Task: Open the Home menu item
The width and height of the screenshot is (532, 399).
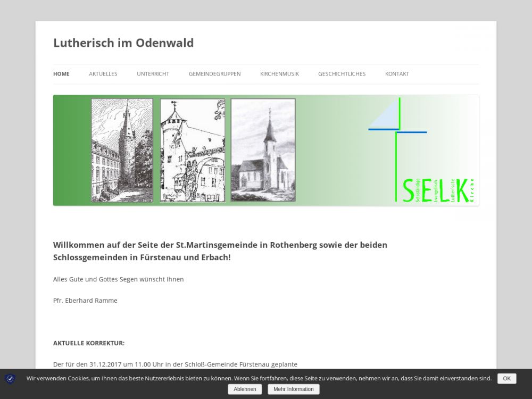Action: tap(61, 74)
